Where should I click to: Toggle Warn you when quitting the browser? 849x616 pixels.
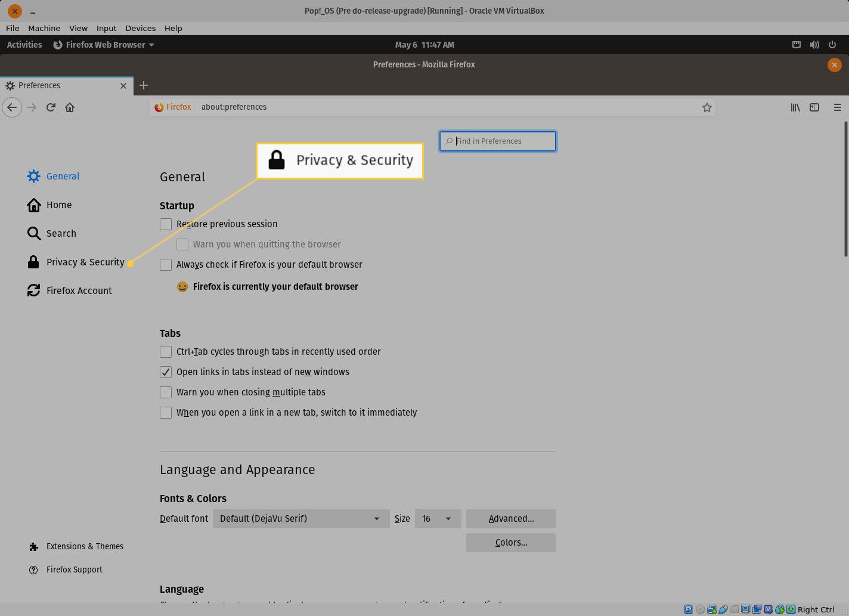[x=182, y=244]
